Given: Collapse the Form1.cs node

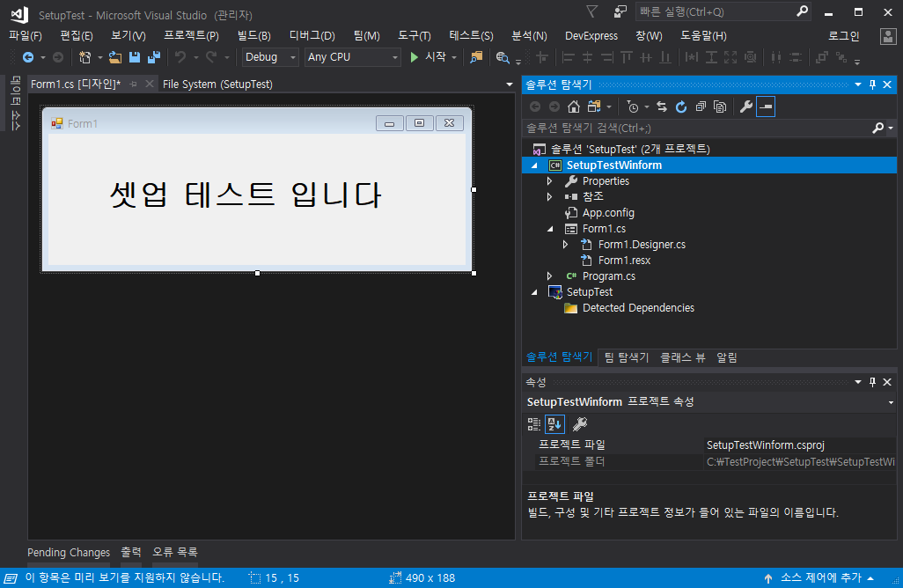Looking at the screenshot, I should 550,229.
